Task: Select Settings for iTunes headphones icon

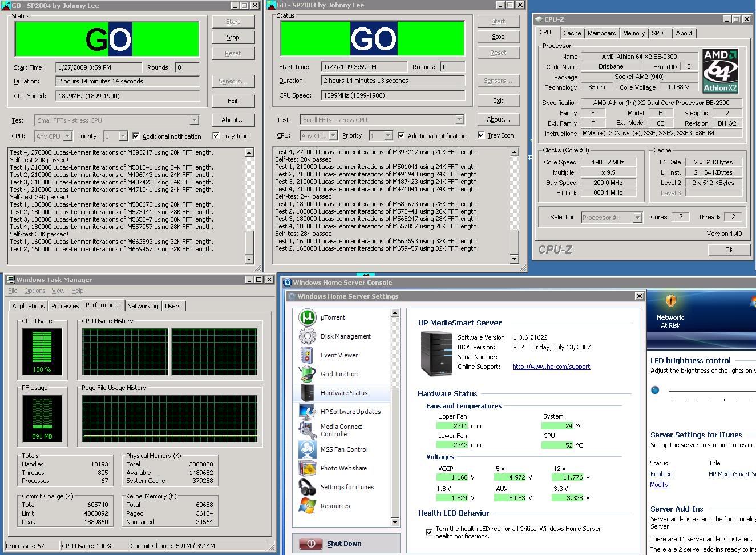Action: pyautogui.click(x=307, y=487)
